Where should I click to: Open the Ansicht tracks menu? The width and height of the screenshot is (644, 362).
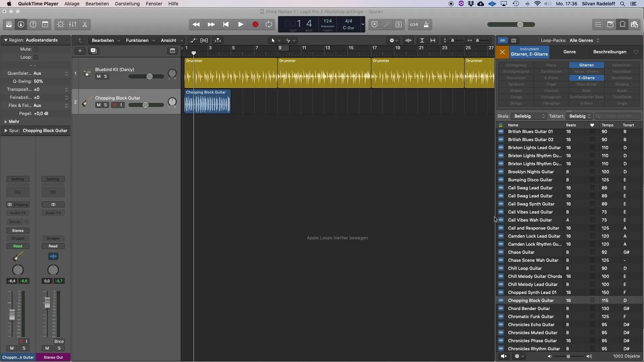[171, 41]
